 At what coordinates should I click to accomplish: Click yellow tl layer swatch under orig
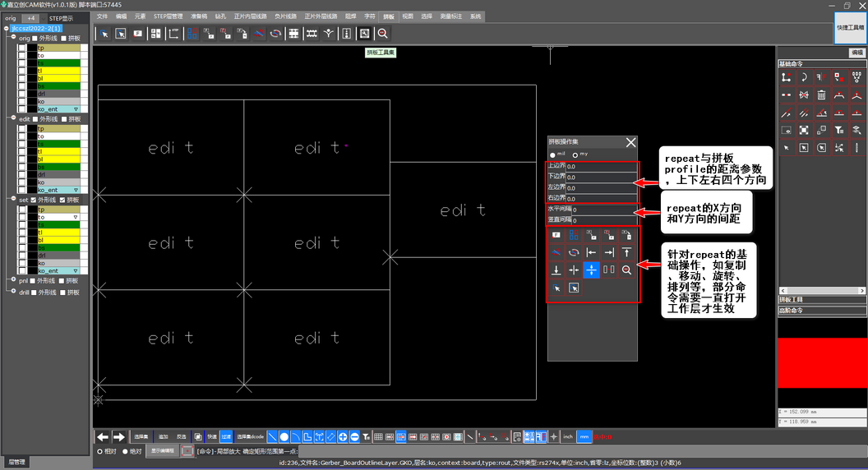(x=58, y=71)
